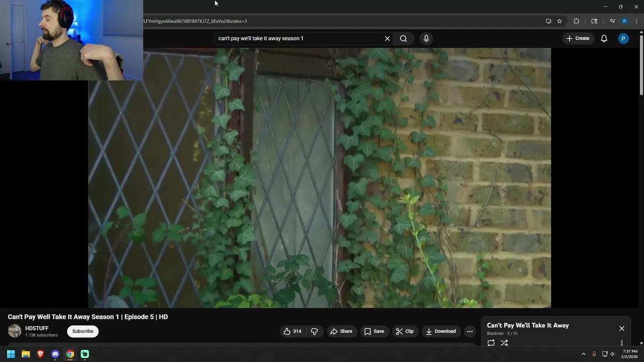Open playlist options three-dot menu
Image resolution: width=644 pixels, height=362 pixels.
tap(622, 343)
